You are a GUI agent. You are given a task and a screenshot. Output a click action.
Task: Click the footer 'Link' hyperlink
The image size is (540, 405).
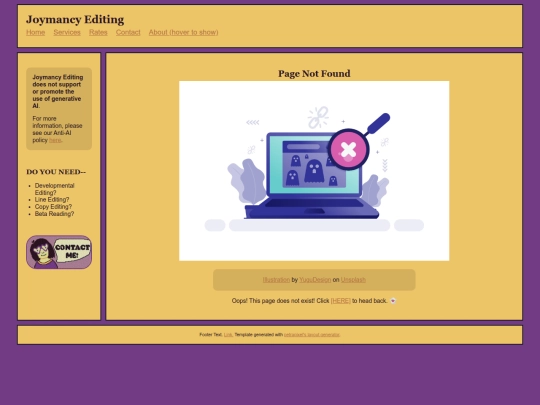tap(228, 334)
